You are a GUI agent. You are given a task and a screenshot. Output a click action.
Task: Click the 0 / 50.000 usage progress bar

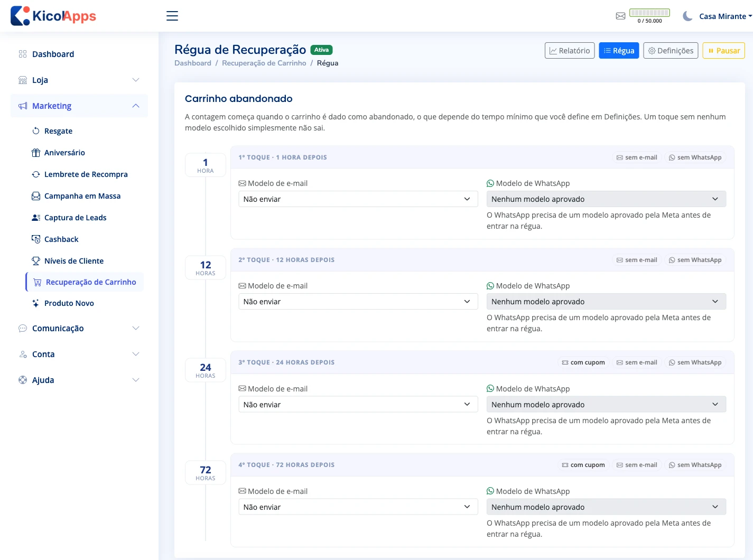[650, 13]
